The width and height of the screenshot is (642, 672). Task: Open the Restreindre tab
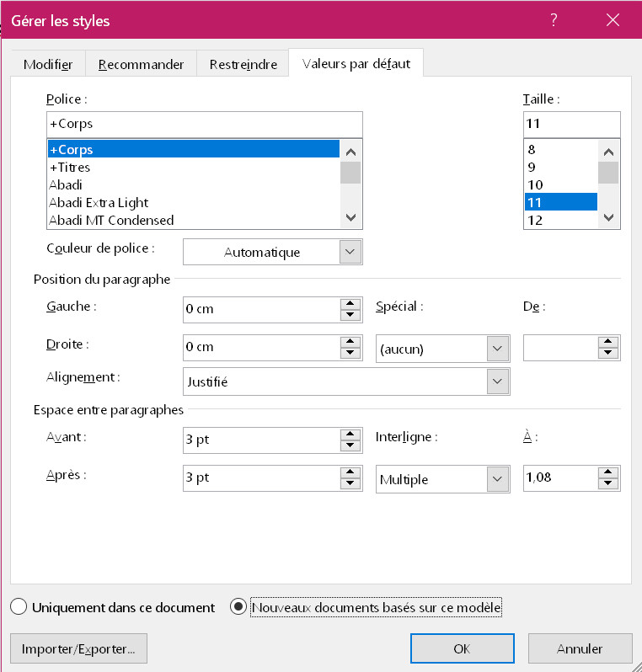pos(243,65)
